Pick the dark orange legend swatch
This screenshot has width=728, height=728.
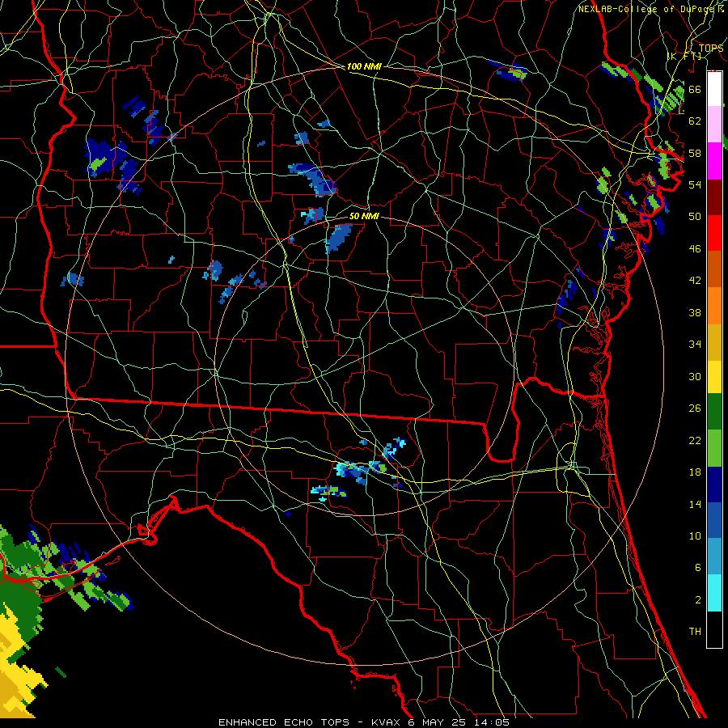tap(714, 269)
